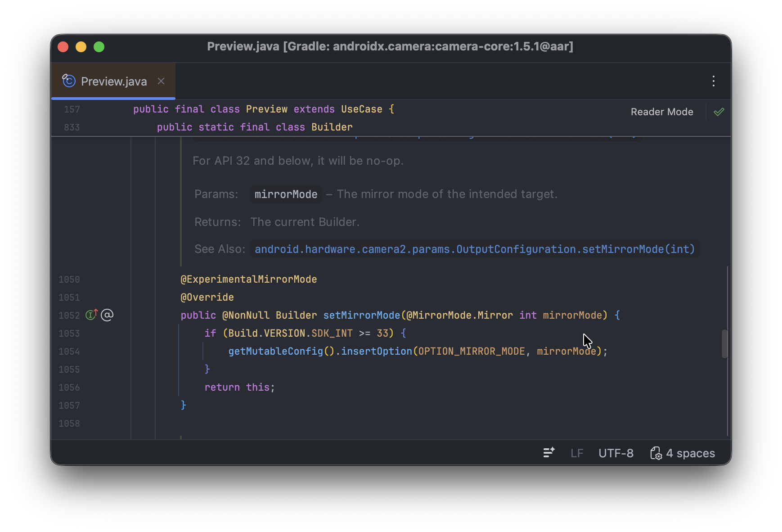Jump to the sticky Preview class declaration line
782x532 pixels.
(x=263, y=109)
